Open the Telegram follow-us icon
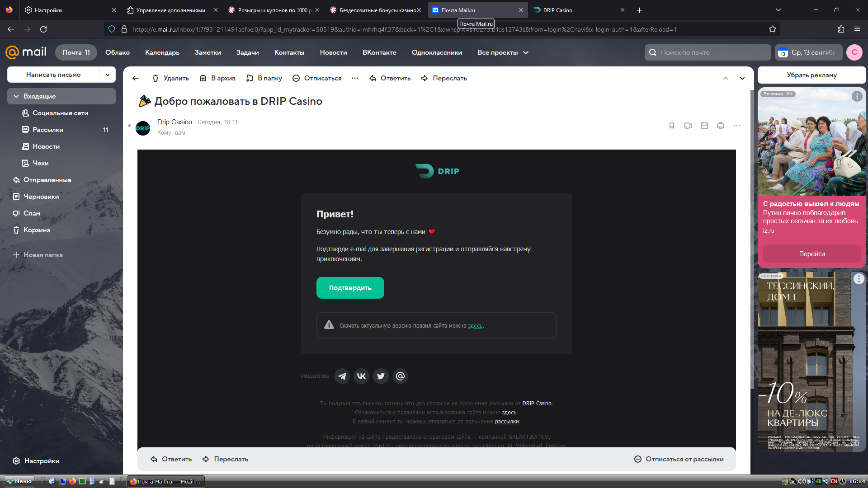Image resolution: width=868 pixels, height=488 pixels. tap(342, 376)
